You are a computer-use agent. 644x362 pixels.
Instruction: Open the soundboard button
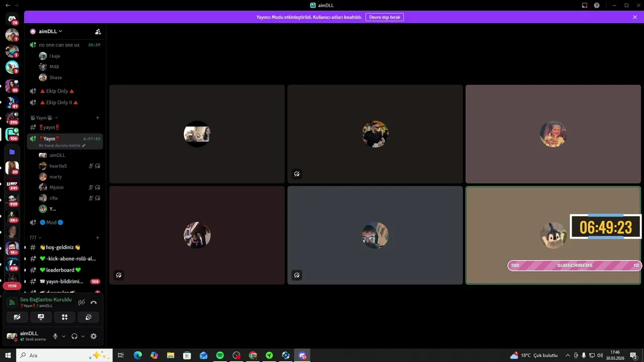pyautogui.click(x=89, y=317)
